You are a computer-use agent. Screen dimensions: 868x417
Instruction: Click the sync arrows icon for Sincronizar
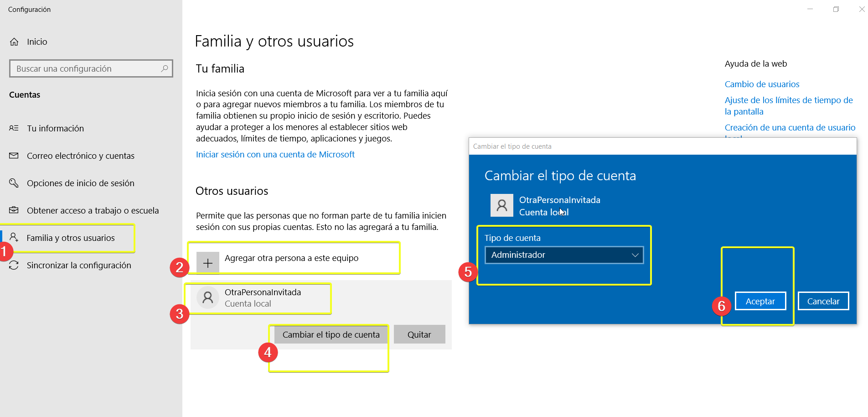(14, 265)
